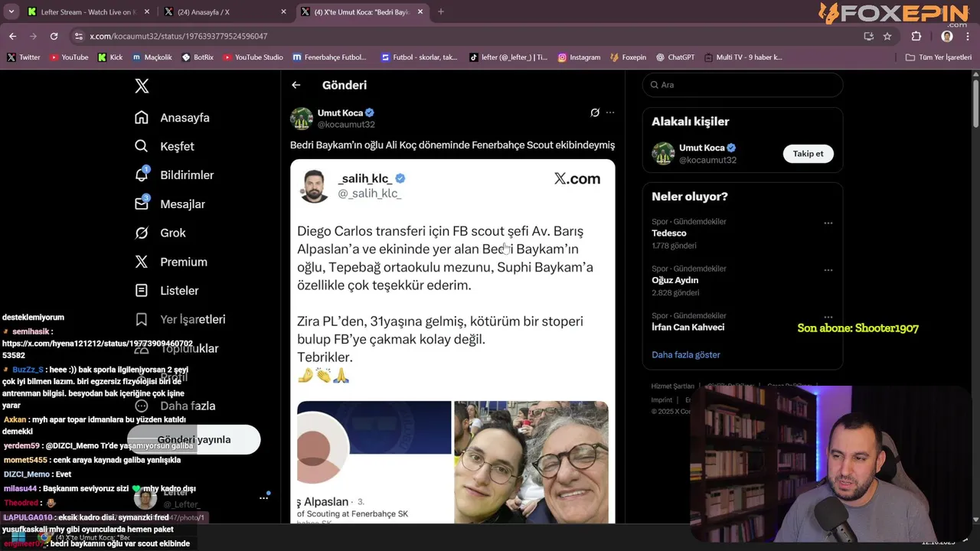Image resolution: width=980 pixels, height=551 pixels.
Task: Open a new browser tab
Action: coord(440,11)
